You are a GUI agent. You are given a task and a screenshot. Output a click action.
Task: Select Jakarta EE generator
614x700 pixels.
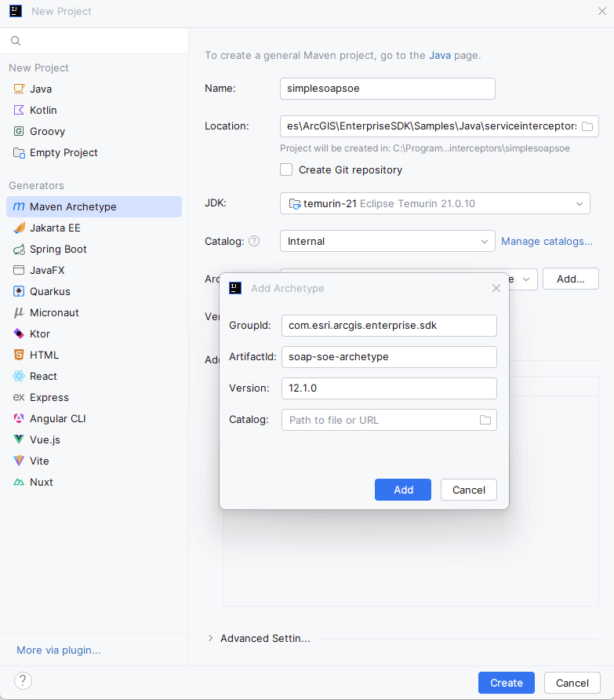coord(94,228)
